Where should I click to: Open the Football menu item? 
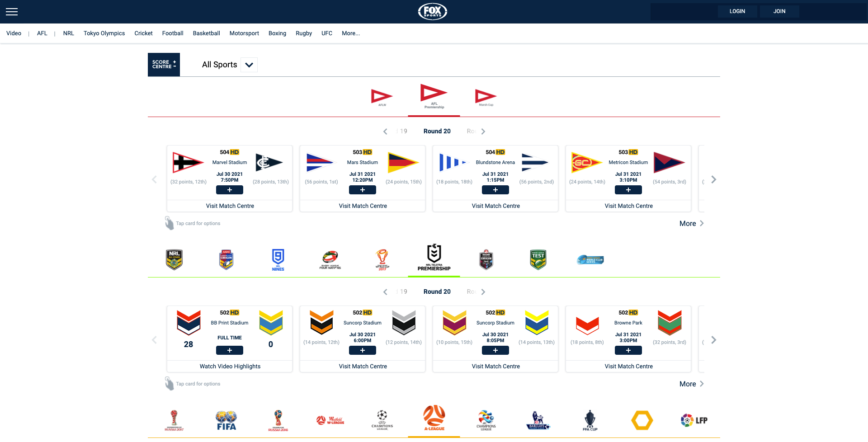(173, 33)
